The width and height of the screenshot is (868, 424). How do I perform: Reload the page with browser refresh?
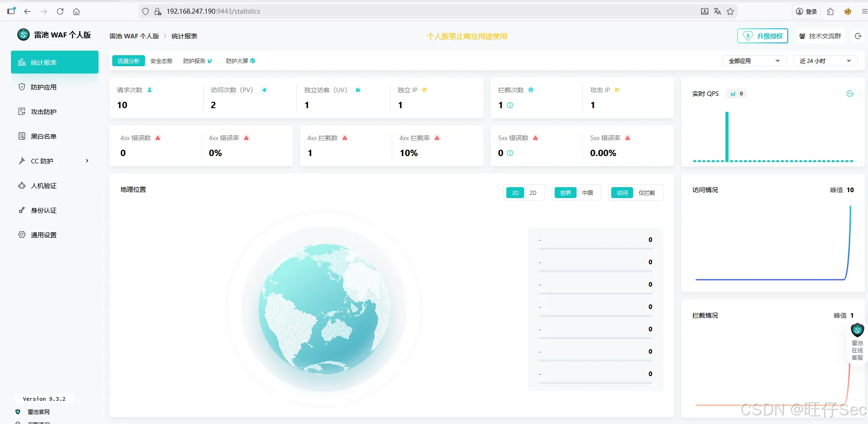point(60,11)
